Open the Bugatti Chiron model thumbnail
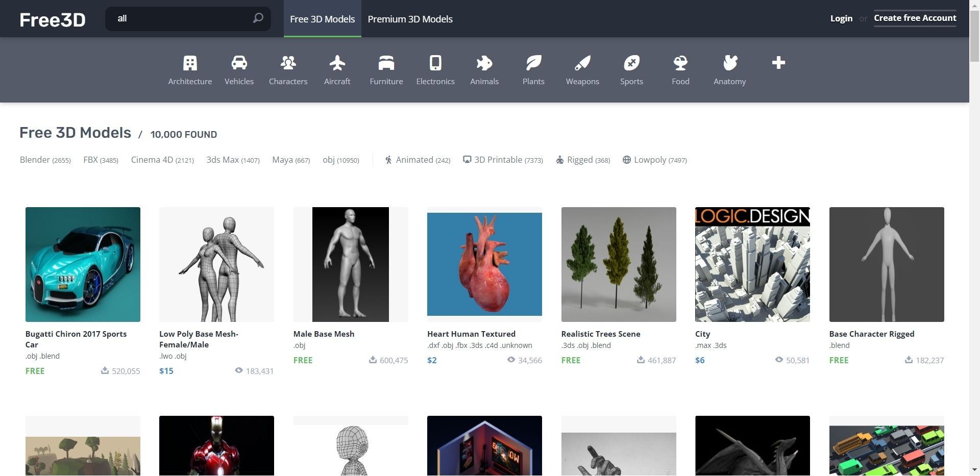 point(83,264)
